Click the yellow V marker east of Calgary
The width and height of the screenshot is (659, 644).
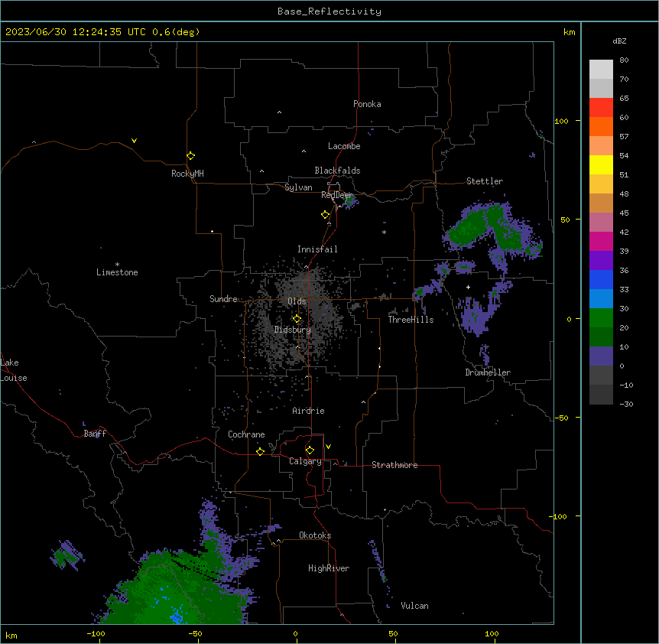[328, 447]
